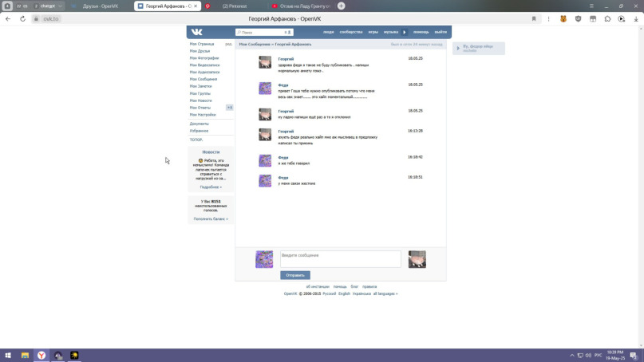Image resolution: width=644 pixels, height=362 pixels.
Task: Open Мои Сообщения in the sidebar
Action: 203,79
